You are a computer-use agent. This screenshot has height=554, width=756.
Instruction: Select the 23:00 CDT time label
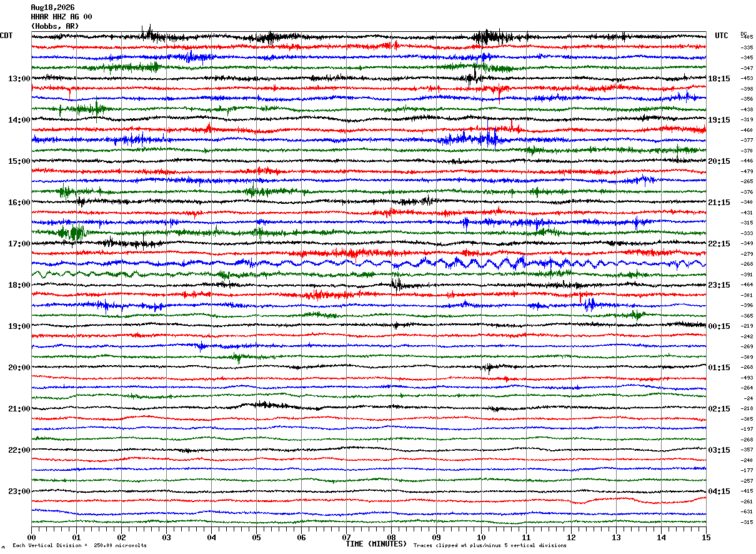coord(19,491)
